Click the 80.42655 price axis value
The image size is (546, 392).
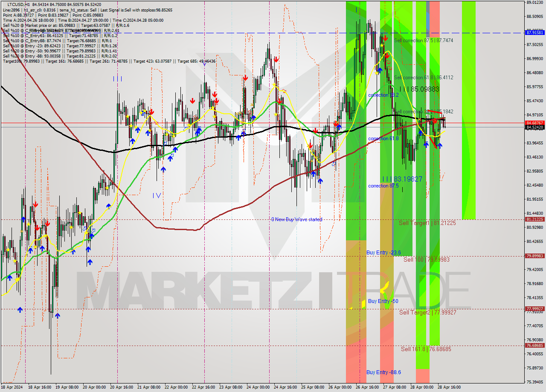point(535,241)
